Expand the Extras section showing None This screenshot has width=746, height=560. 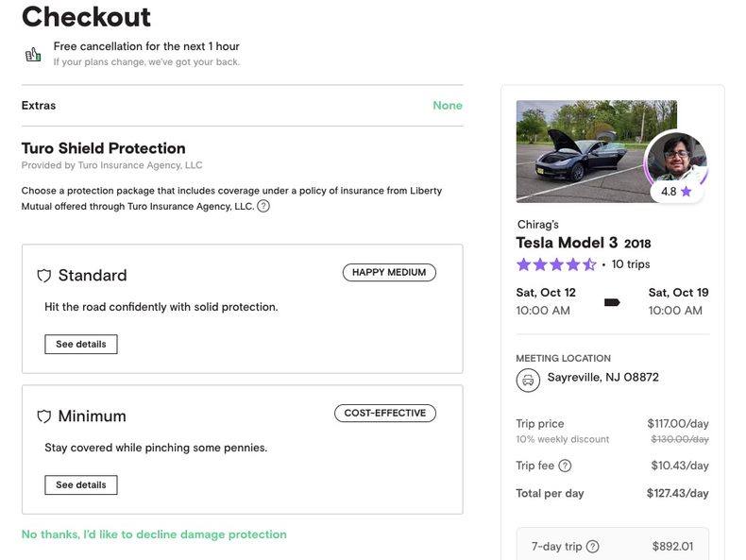[447, 106]
